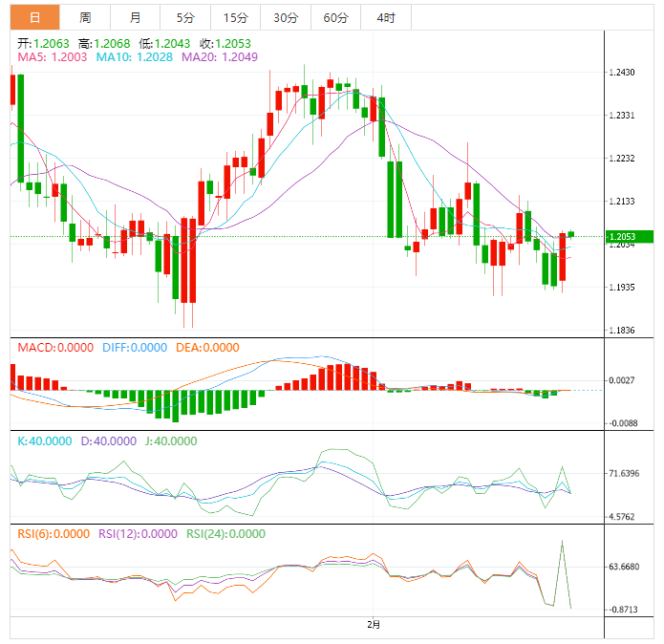This screenshot has height=644, width=664.
Task: Switch to the 5分 timeframe tab
Action: point(184,17)
